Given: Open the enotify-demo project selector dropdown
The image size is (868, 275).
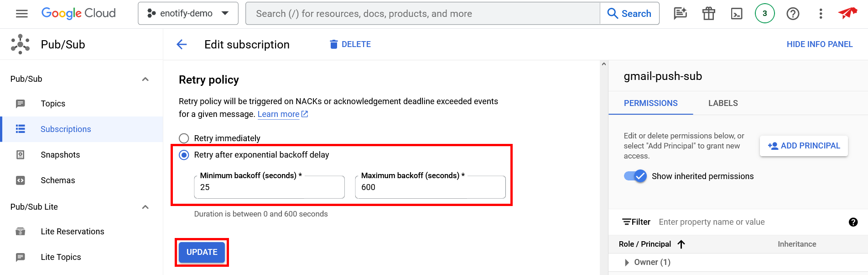Looking at the screenshot, I should [188, 14].
